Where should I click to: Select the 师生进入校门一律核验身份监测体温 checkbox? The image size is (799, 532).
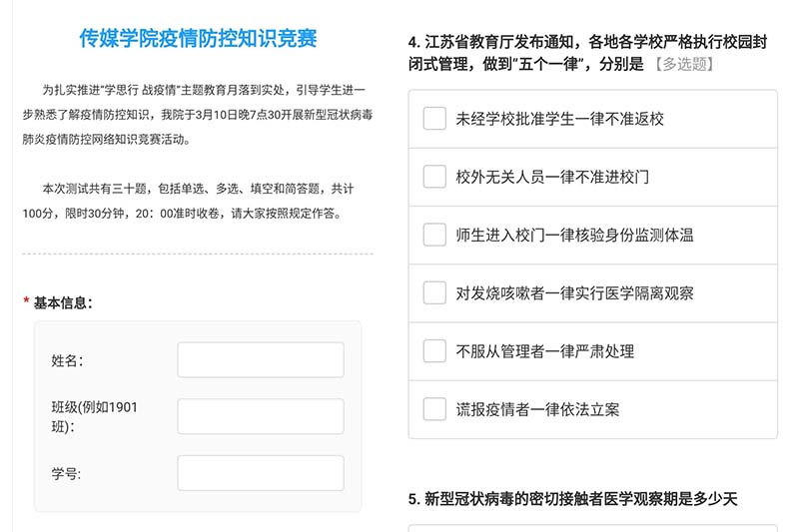click(x=434, y=235)
